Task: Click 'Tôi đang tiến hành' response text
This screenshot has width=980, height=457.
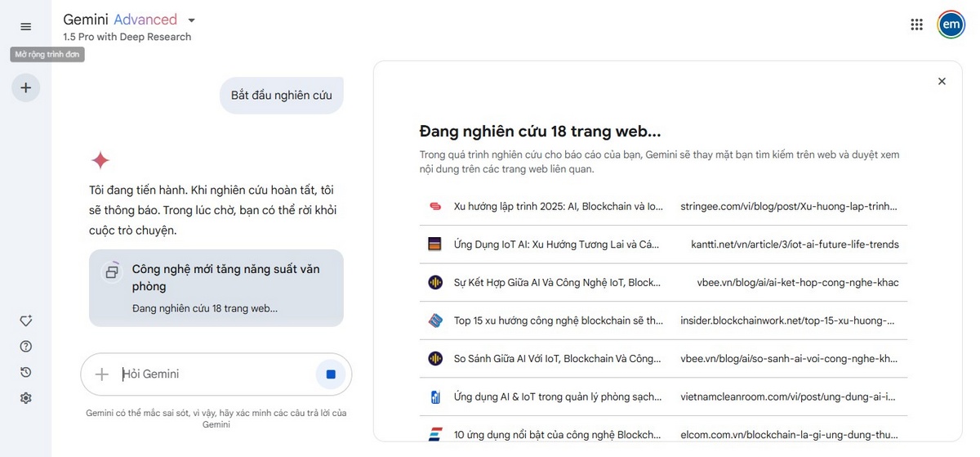Action: click(213, 210)
